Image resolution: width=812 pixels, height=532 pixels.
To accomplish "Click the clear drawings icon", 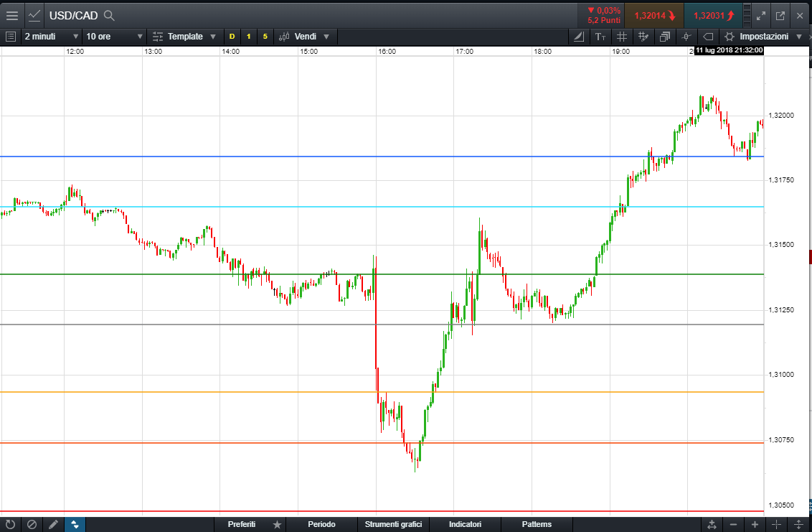I will pyautogui.click(x=32, y=524).
